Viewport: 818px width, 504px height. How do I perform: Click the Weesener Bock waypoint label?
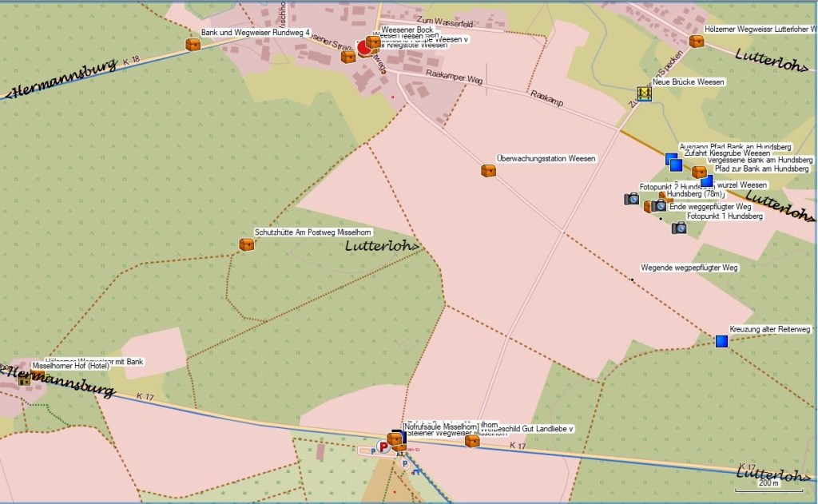407,30
